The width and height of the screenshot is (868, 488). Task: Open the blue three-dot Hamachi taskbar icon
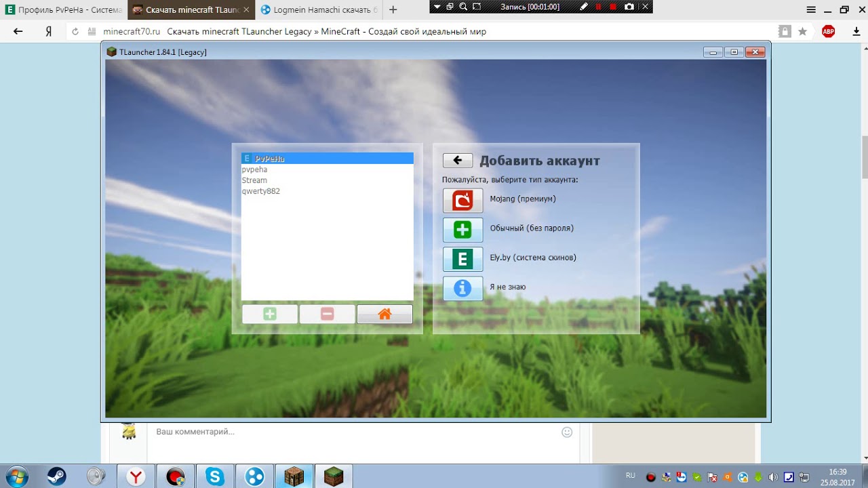tap(254, 476)
